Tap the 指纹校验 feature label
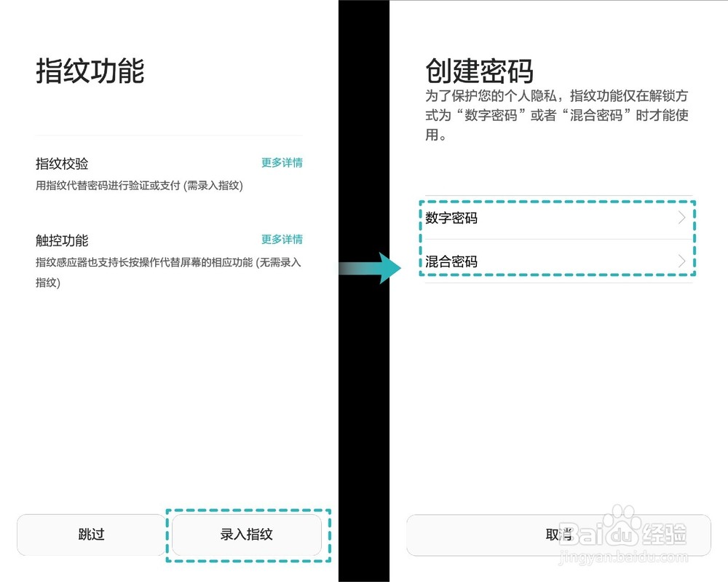Image resolution: width=728 pixels, height=582 pixels. click(x=62, y=163)
